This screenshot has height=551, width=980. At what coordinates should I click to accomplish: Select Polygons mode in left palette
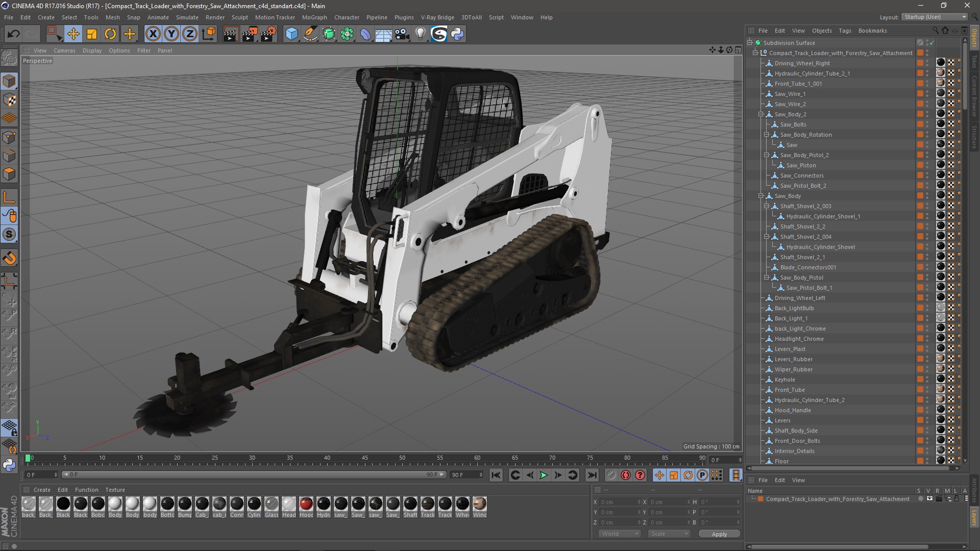pyautogui.click(x=9, y=174)
